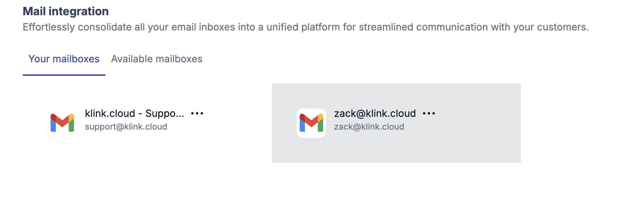
Task: Expand more options beside the Support mailbox name
Action: [x=197, y=114]
